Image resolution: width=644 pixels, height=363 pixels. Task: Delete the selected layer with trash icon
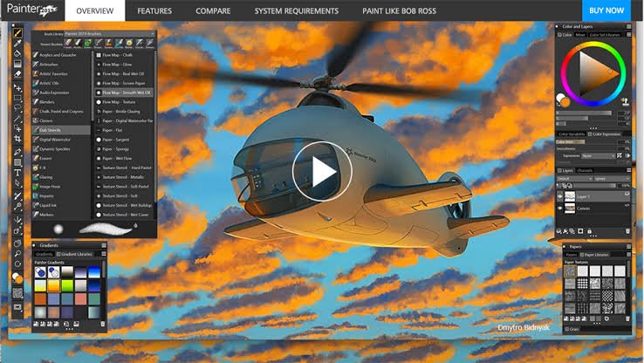pos(627,231)
